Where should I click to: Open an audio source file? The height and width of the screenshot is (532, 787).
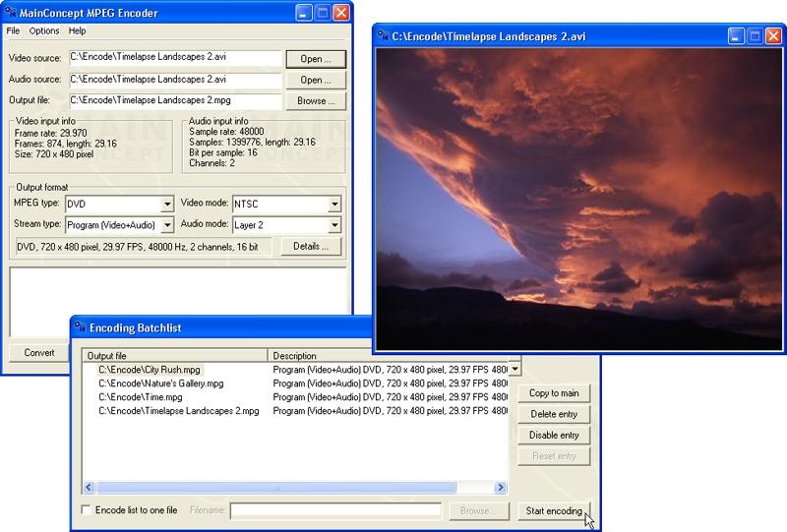pyautogui.click(x=316, y=80)
